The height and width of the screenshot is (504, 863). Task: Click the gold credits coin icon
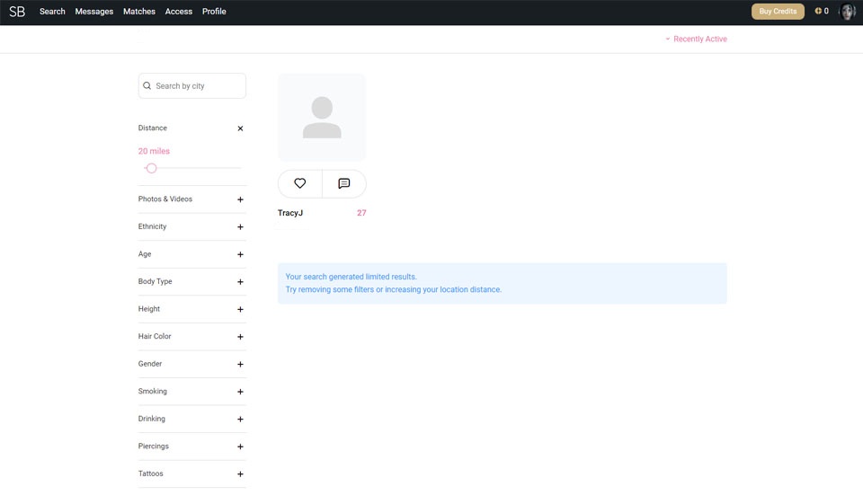coord(818,12)
